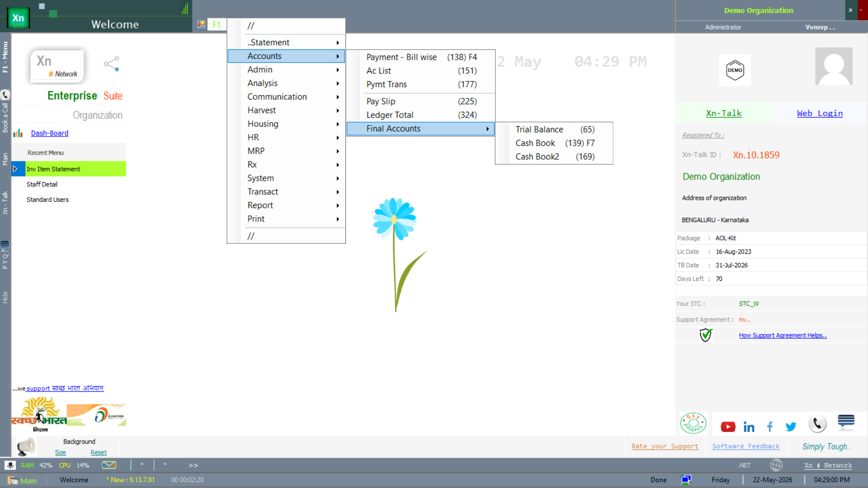
Task: Click the background Size link
Action: (x=60, y=452)
